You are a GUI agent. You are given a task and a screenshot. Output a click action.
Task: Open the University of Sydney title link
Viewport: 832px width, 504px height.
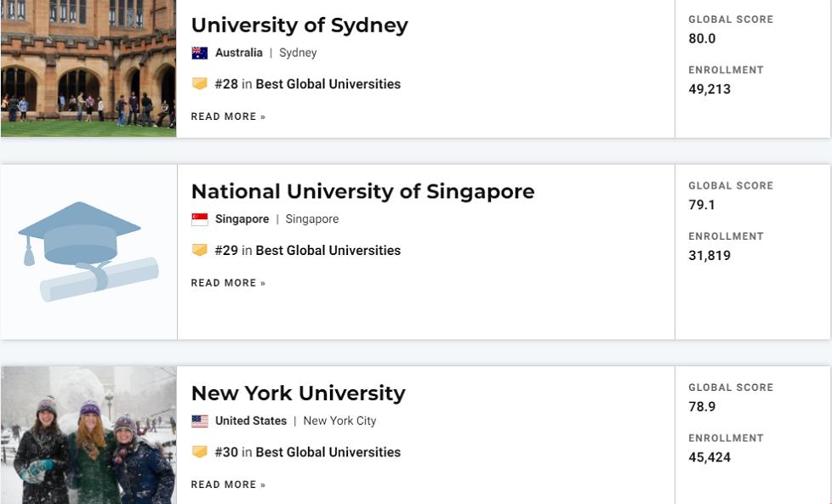[x=299, y=25]
